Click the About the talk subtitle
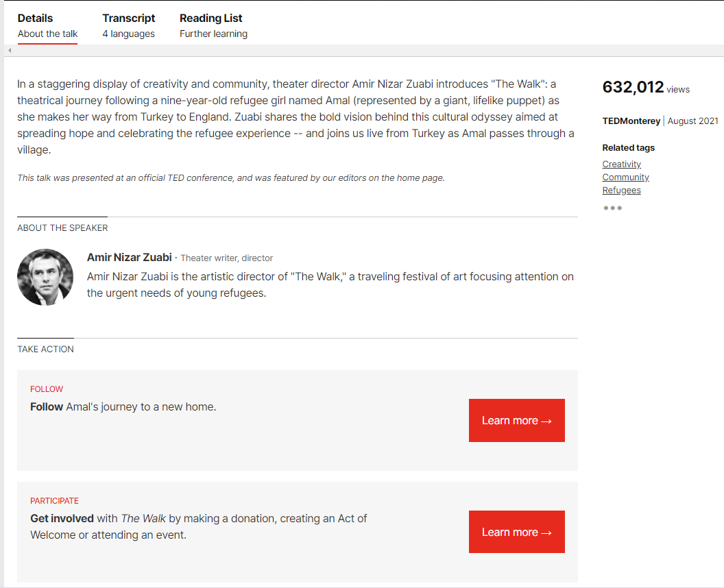Image resolution: width=724 pixels, height=588 pixels. (47, 34)
